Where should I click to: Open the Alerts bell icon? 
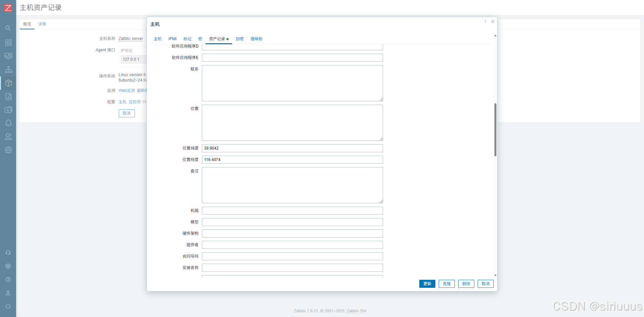(8, 123)
